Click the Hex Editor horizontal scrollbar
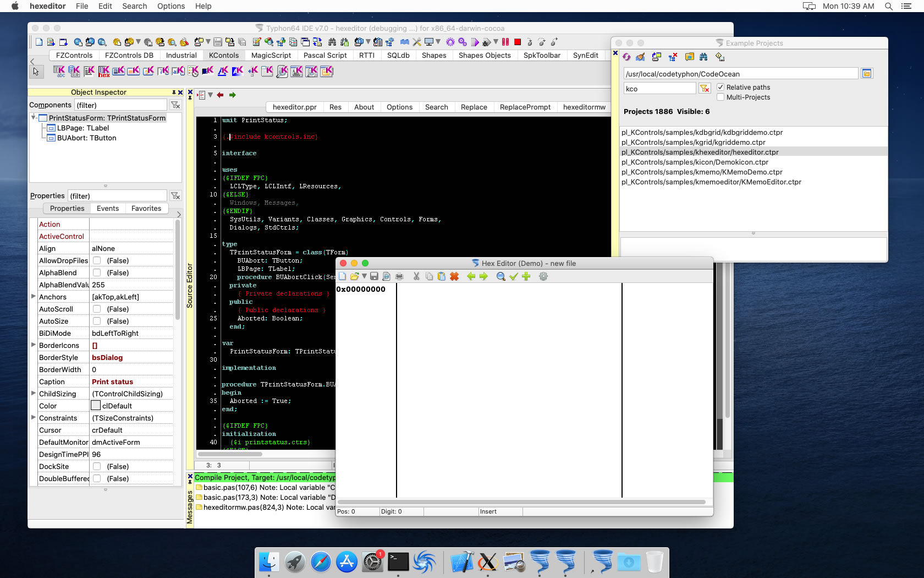Screen dimensions: 924x578 pyautogui.click(x=521, y=502)
